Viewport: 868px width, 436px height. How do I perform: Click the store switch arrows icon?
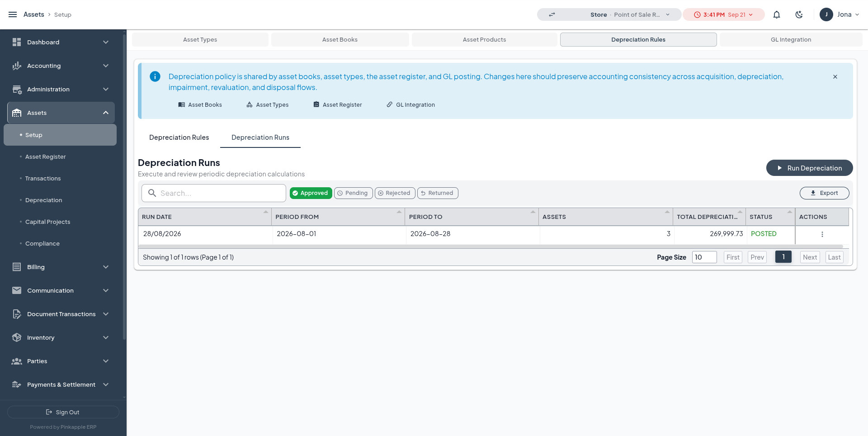pyautogui.click(x=552, y=14)
